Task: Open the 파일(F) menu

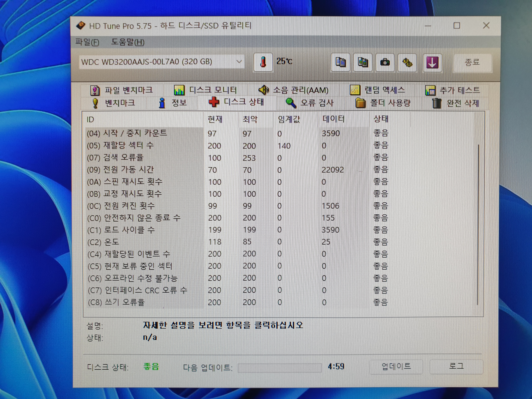Action: point(87,42)
